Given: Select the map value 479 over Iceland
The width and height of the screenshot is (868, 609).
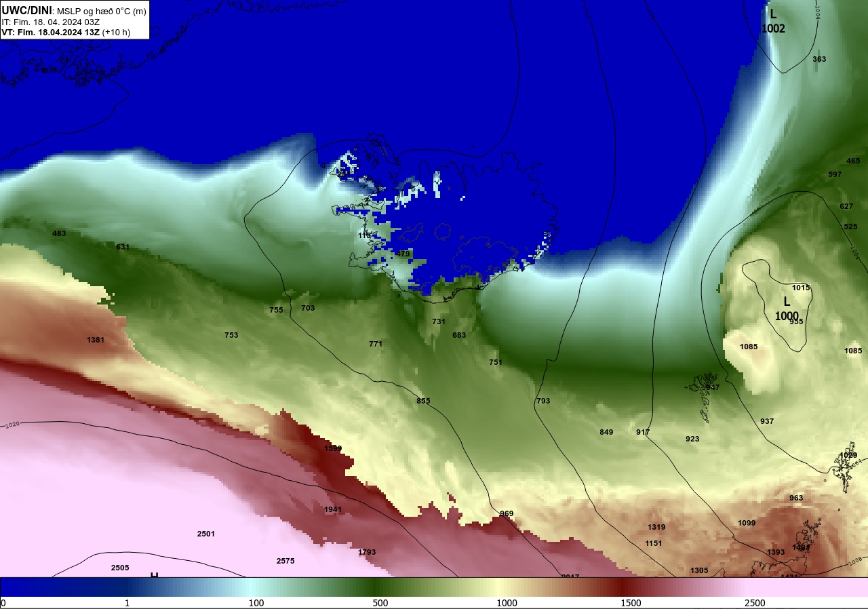Looking at the screenshot, I should pyautogui.click(x=403, y=254).
